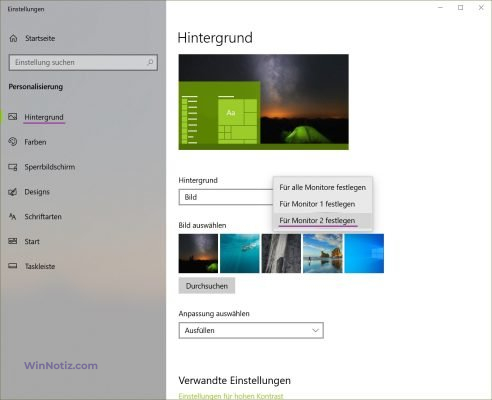
Task: Select the grey rock waterfall thumbnail
Action: (x=281, y=253)
